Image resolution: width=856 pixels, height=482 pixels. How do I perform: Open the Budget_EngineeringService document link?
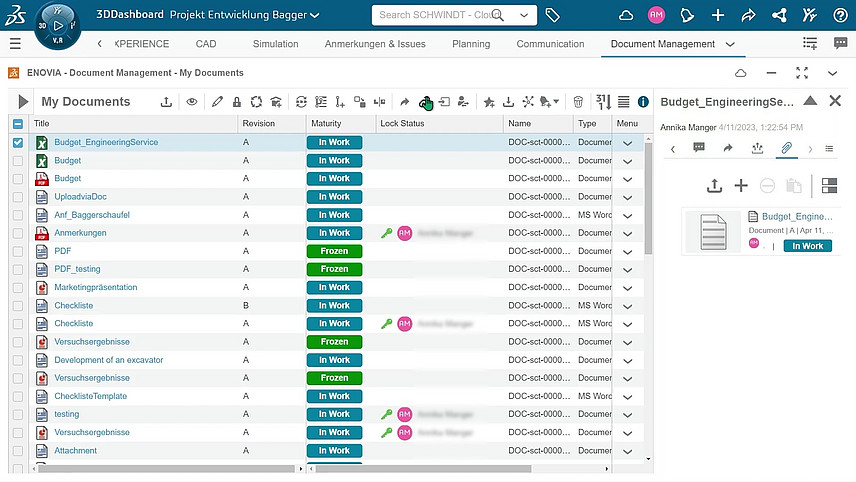pos(106,142)
